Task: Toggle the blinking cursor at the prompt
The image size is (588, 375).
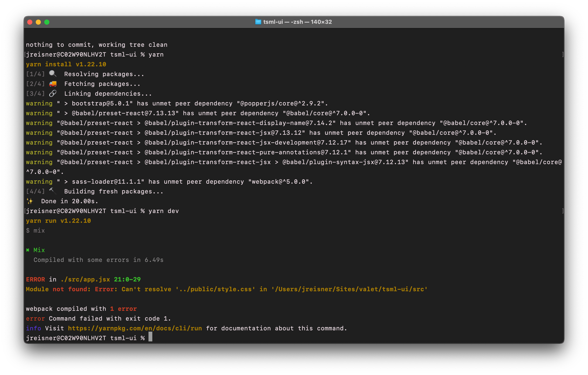Action: [x=150, y=338]
